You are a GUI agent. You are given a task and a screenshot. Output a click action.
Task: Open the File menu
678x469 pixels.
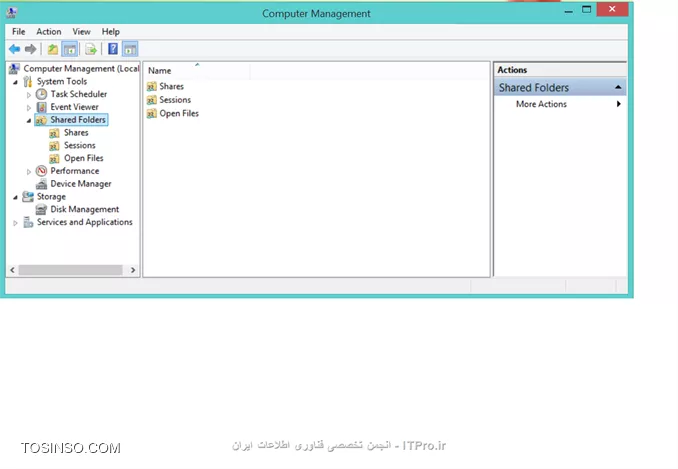(19, 32)
